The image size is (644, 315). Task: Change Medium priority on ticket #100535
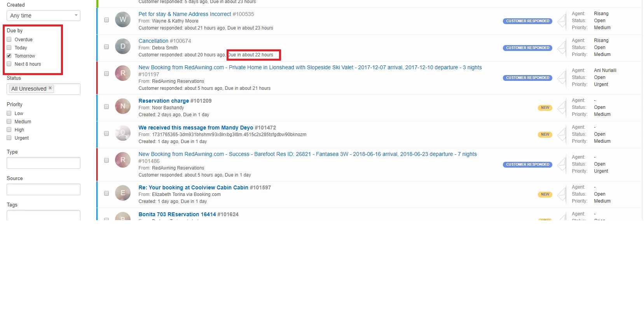pos(602,28)
